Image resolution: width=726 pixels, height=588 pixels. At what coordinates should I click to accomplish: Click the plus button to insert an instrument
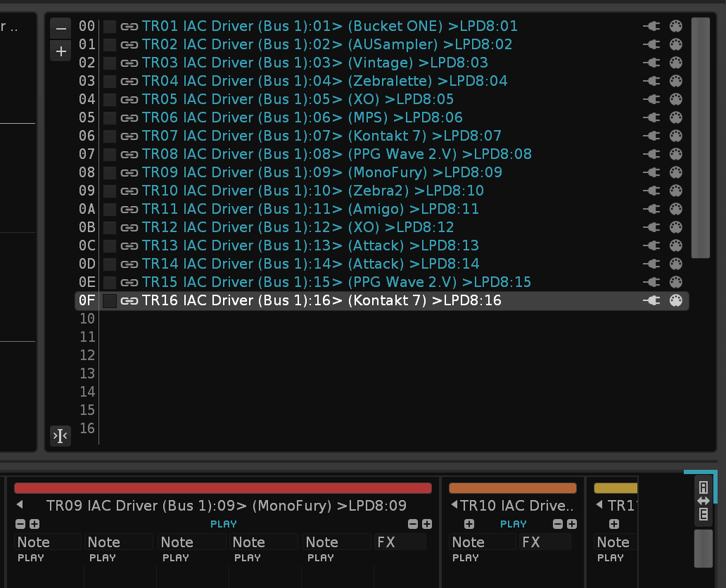click(x=61, y=51)
